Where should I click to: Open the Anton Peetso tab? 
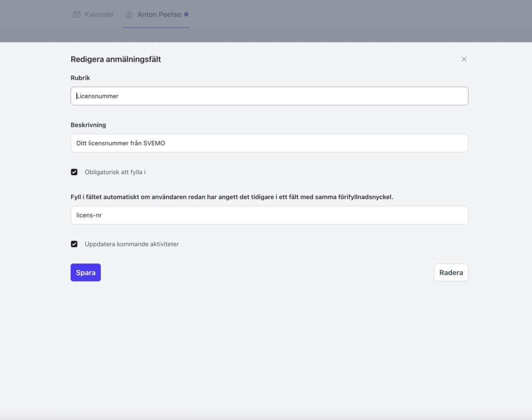point(159,15)
